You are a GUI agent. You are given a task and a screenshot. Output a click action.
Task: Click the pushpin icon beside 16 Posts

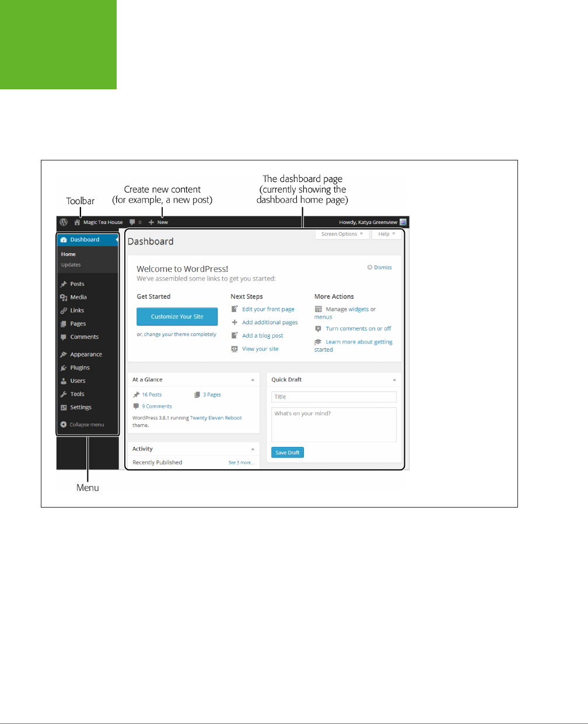[x=136, y=395]
